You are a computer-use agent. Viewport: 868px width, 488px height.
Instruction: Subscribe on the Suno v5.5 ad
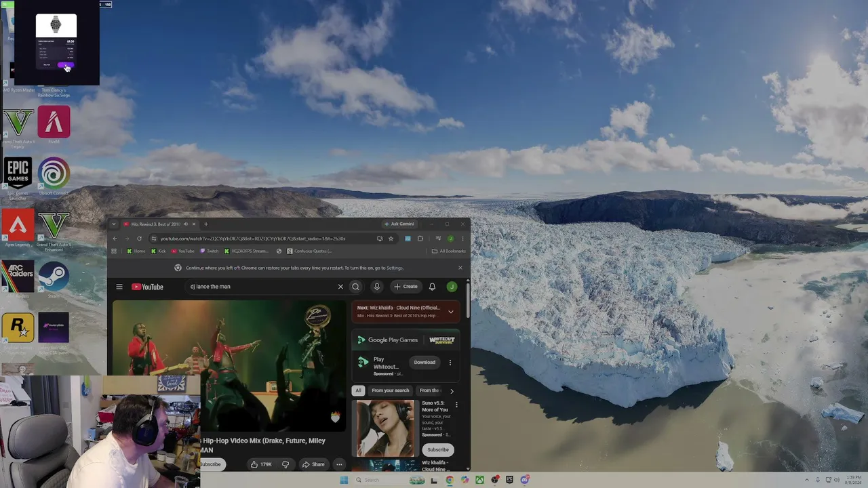coord(438,449)
